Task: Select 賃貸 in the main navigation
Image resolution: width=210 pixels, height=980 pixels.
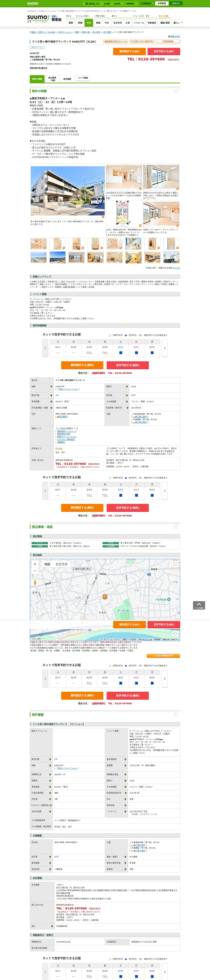Action: tap(70, 23)
